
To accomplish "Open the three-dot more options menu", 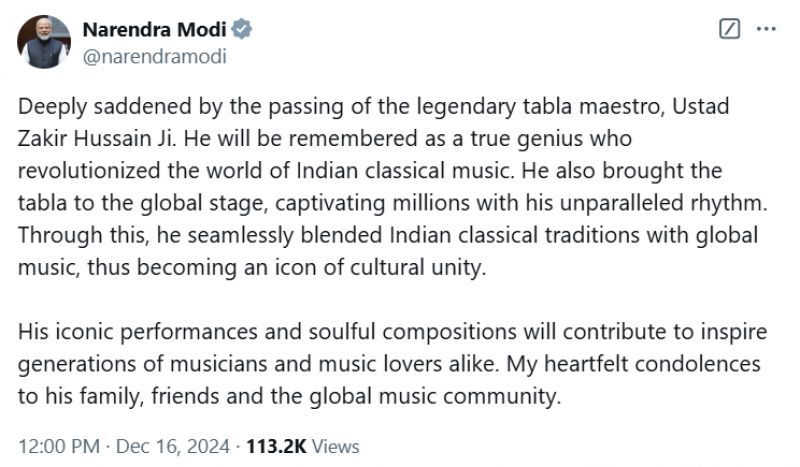I will pyautogui.click(x=766, y=30).
